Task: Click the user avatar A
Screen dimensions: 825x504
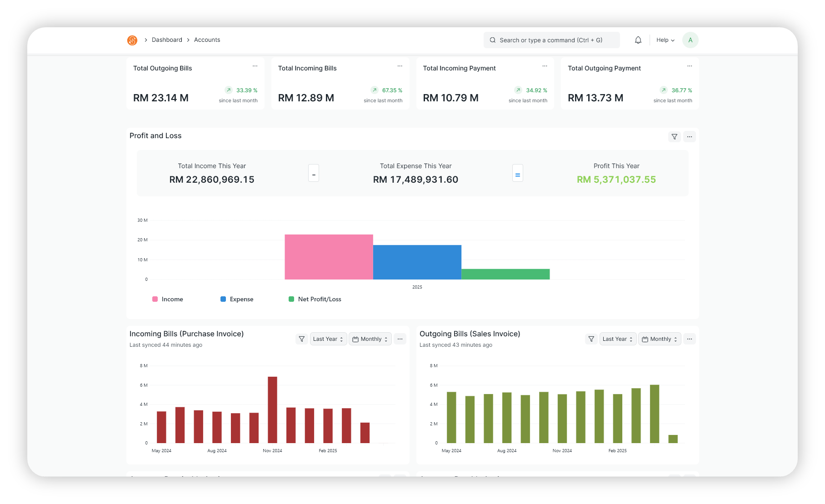Action: tap(690, 40)
